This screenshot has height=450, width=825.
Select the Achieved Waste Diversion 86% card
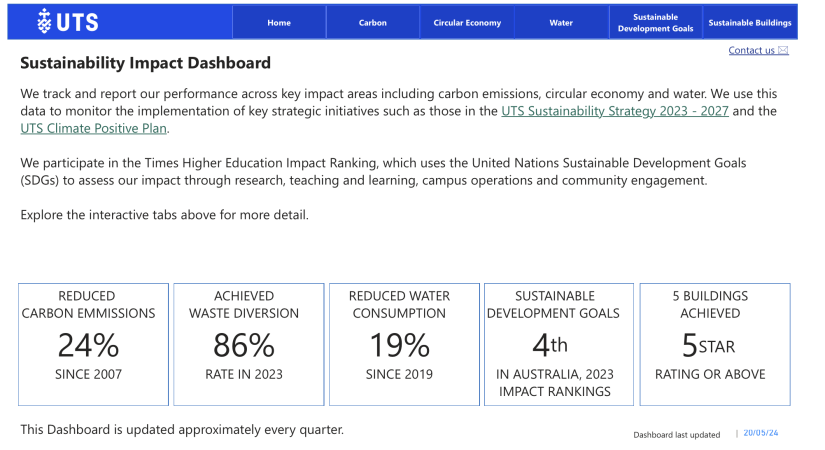pos(249,344)
